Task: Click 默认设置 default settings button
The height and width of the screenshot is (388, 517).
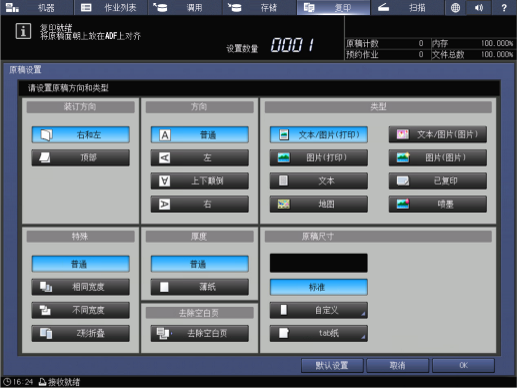Action: [332, 366]
